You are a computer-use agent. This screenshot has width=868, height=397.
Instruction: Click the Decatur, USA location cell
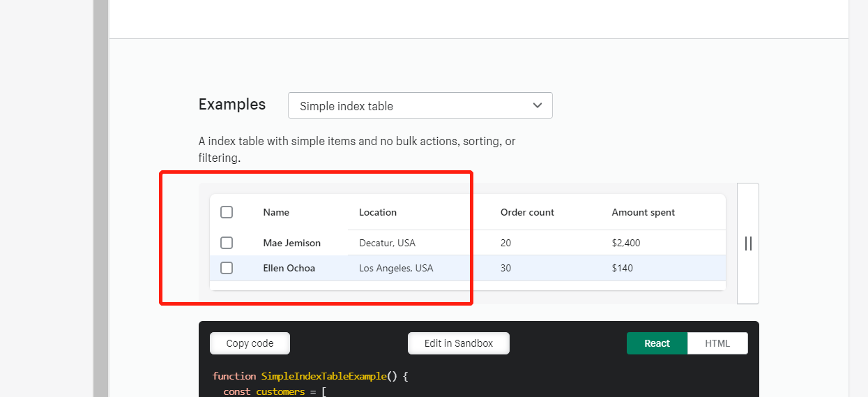(387, 243)
